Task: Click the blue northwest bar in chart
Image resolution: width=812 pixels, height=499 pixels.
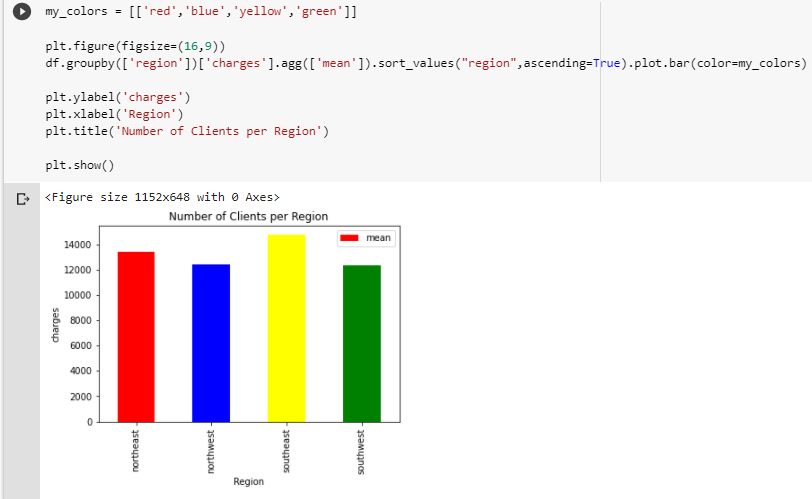Action: 211,343
